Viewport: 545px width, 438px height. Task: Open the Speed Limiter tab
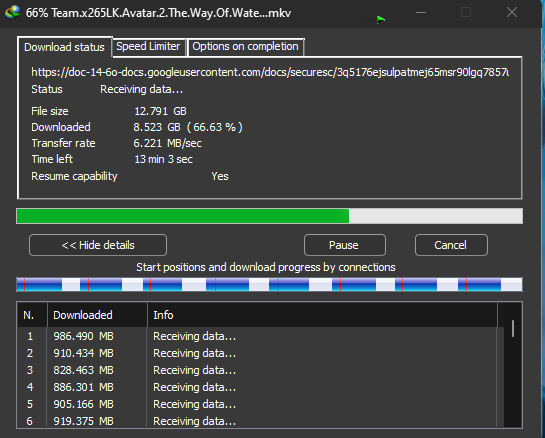pyautogui.click(x=148, y=47)
